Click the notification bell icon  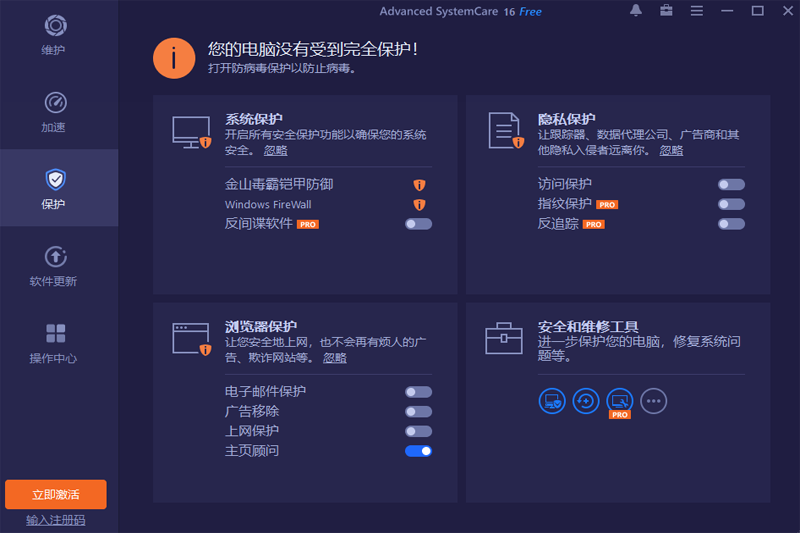(636, 11)
